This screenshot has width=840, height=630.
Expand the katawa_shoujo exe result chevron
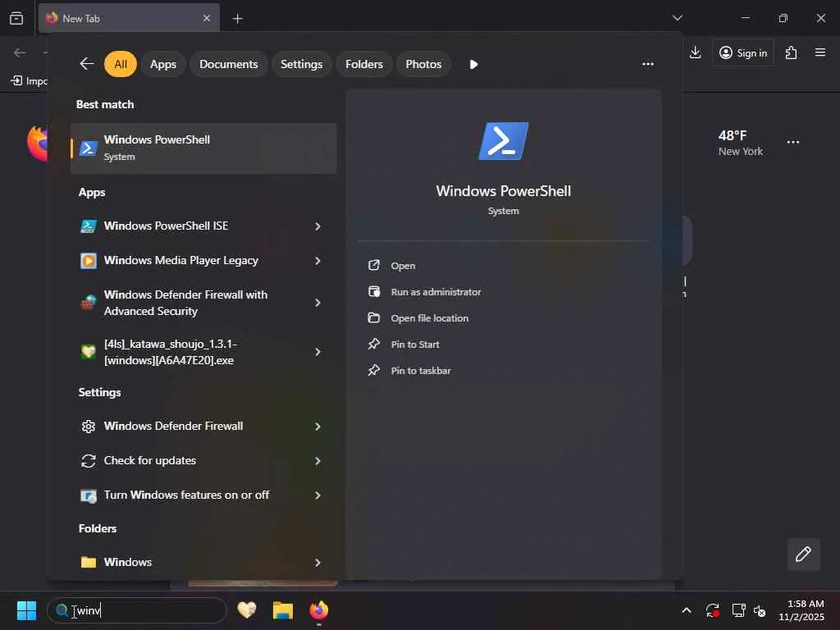(x=317, y=352)
